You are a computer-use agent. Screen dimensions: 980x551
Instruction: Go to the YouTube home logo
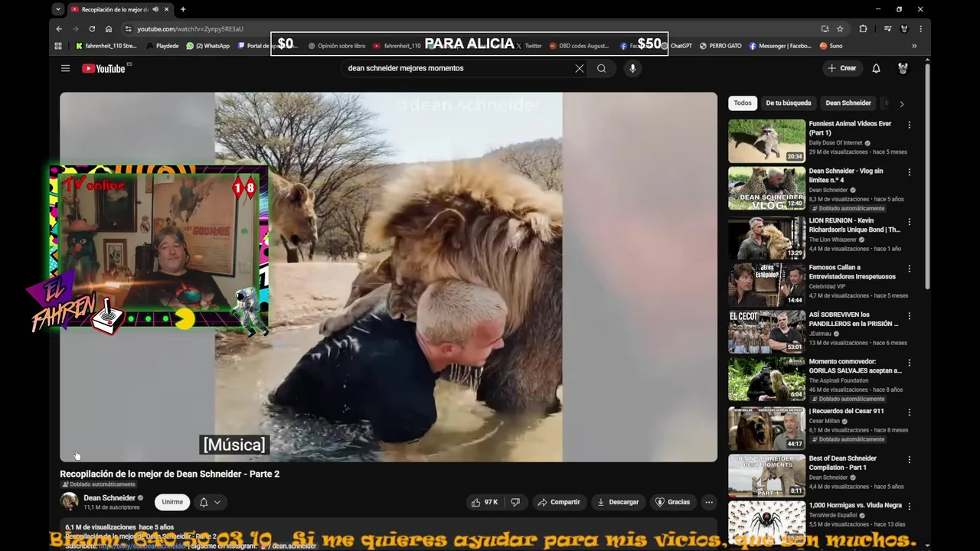coord(103,68)
